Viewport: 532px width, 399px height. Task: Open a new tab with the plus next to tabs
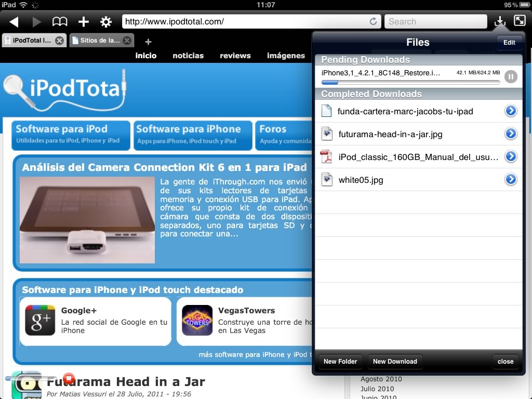pyautogui.click(x=148, y=42)
